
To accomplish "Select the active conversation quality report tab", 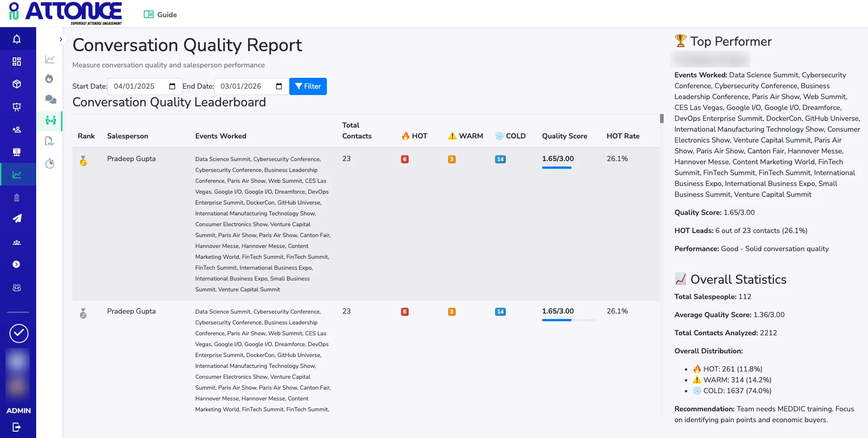I will 50,120.
